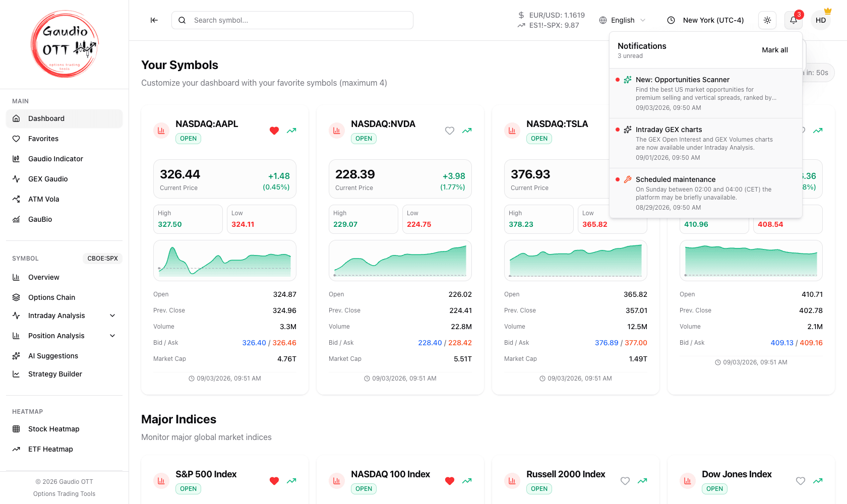Click the EUR/USD: 1.1619 ticker
The image size is (847, 504).
point(552,15)
